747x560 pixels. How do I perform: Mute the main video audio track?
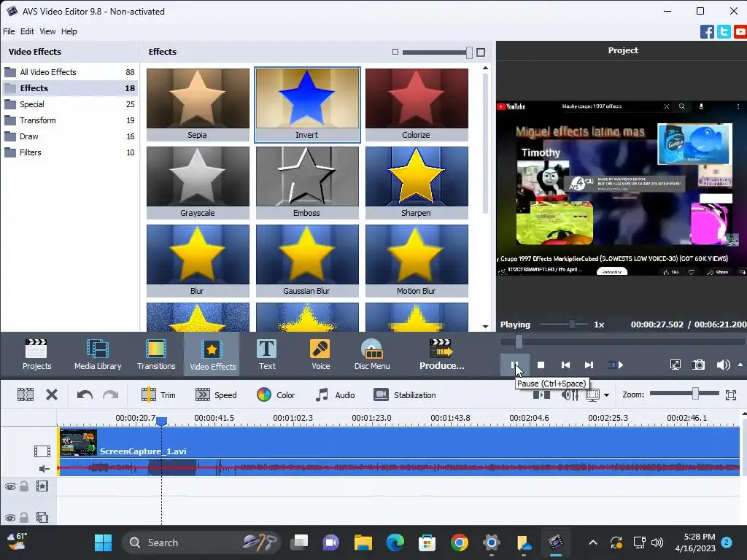(x=44, y=469)
